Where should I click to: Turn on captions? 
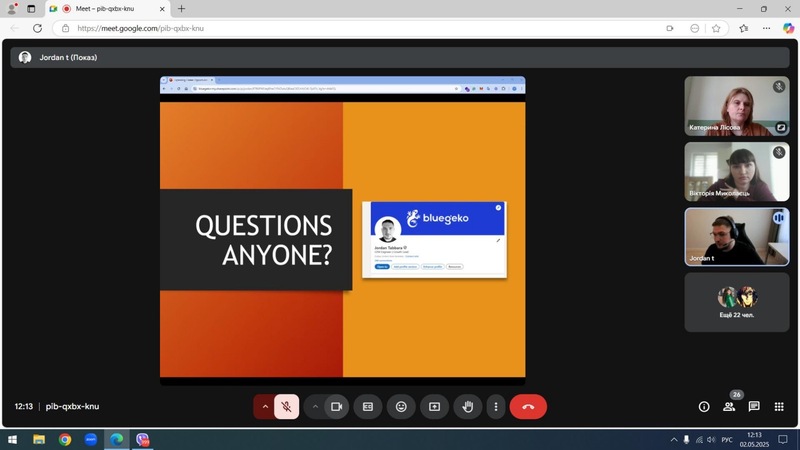368,407
